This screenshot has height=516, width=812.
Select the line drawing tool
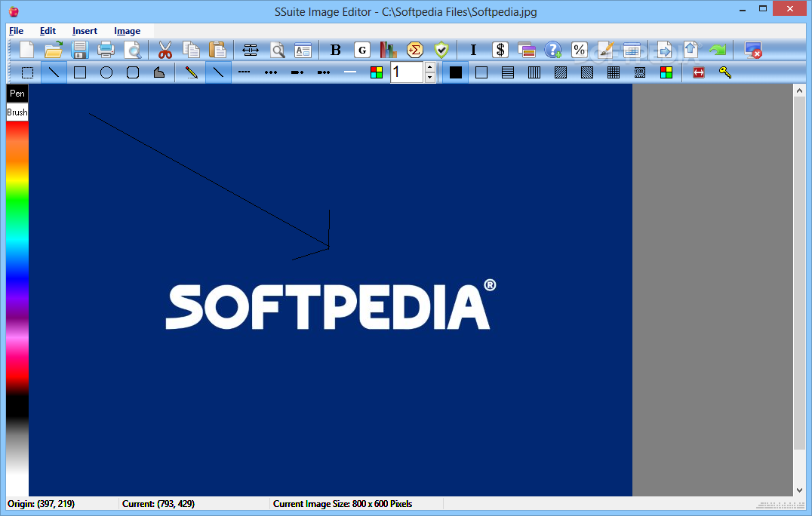(x=54, y=72)
